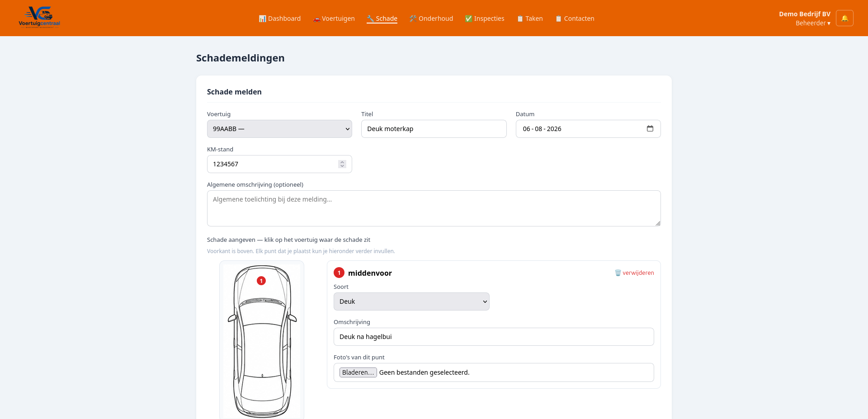This screenshot has width=868, height=419.
Task: Click the red number 1 badge beside middenvoor
Action: [339, 273]
